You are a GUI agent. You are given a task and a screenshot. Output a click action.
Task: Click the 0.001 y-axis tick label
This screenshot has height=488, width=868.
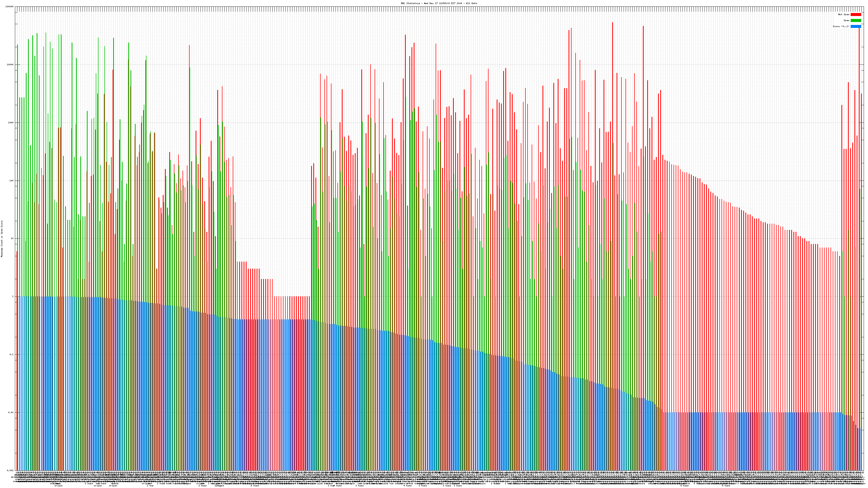pyautogui.click(x=11, y=470)
